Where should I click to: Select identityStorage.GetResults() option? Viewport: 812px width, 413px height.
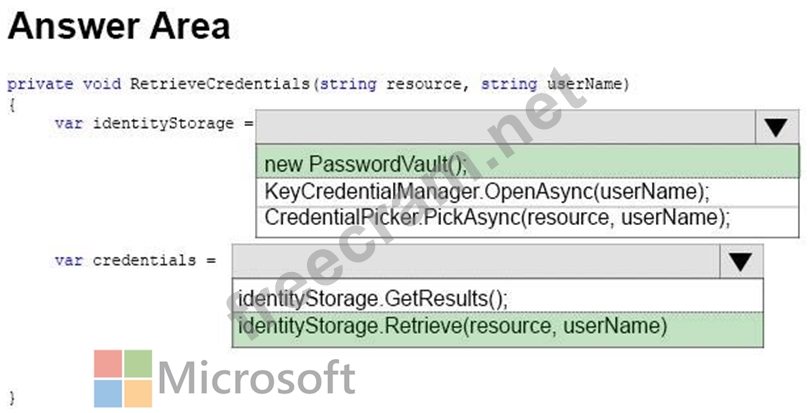point(498,297)
